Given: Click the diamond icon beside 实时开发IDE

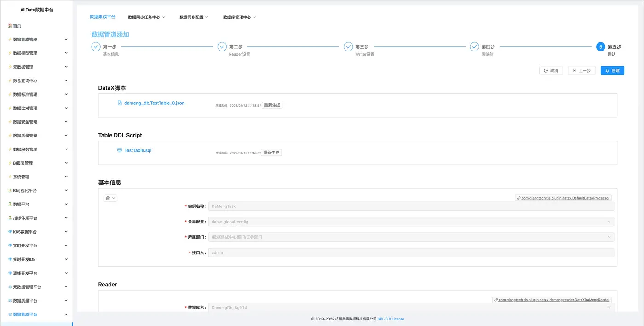Looking at the screenshot, I should click(10, 259).
